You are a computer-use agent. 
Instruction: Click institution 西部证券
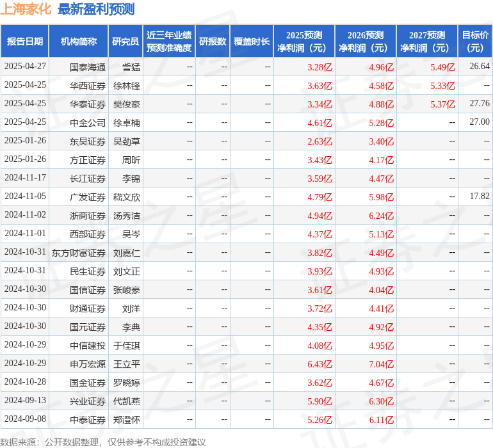(x=88, y=234)
